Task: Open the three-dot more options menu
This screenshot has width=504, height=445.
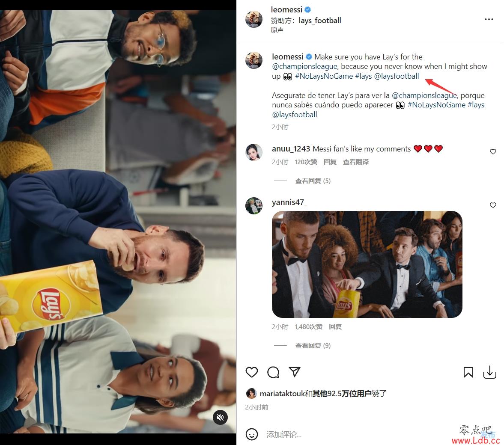Action: pyautogui.click(x=489, y=19)
